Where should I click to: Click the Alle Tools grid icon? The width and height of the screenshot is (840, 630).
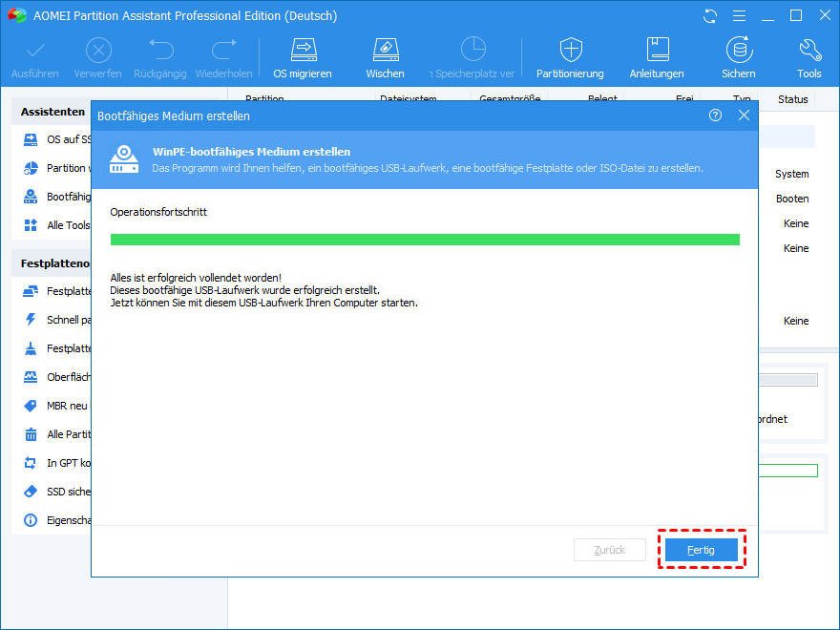(31, 225)
